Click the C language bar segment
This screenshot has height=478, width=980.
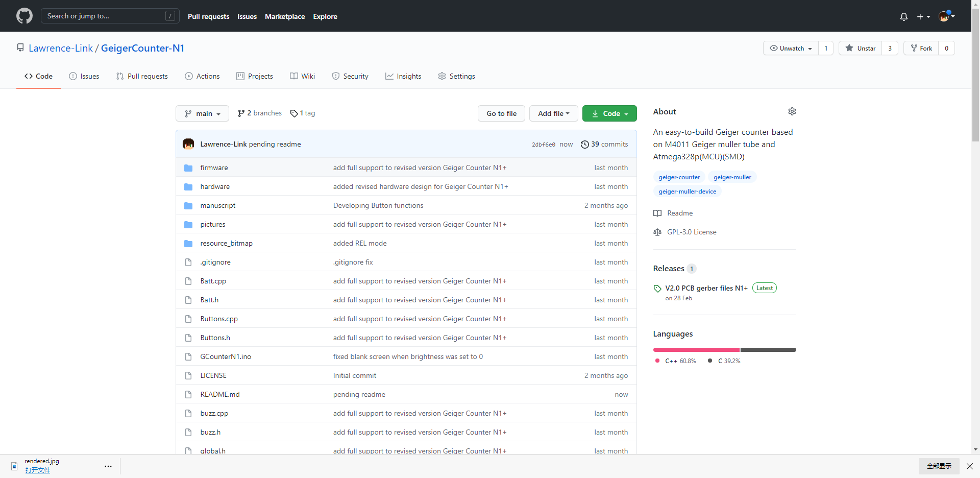click(x=768, y=350)
